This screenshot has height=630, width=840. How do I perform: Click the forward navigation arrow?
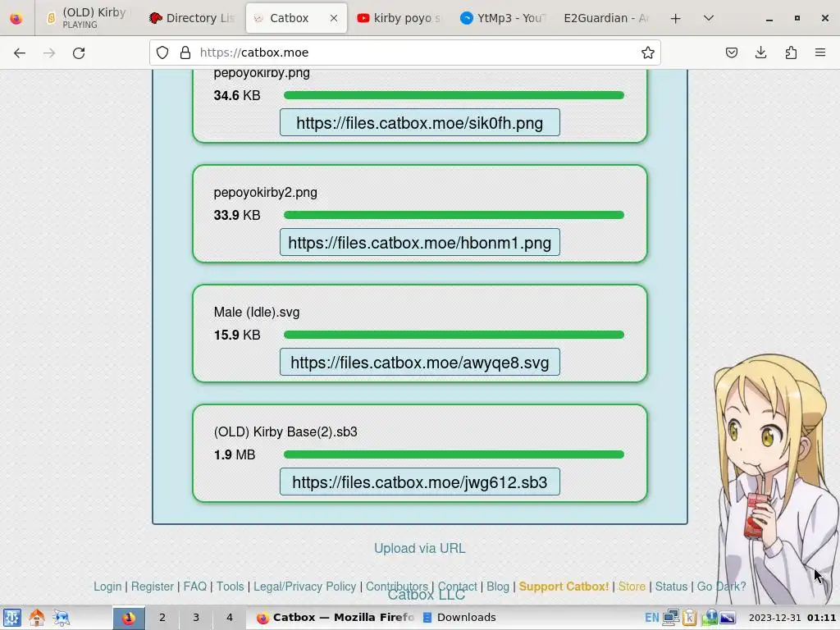(49, 52)
